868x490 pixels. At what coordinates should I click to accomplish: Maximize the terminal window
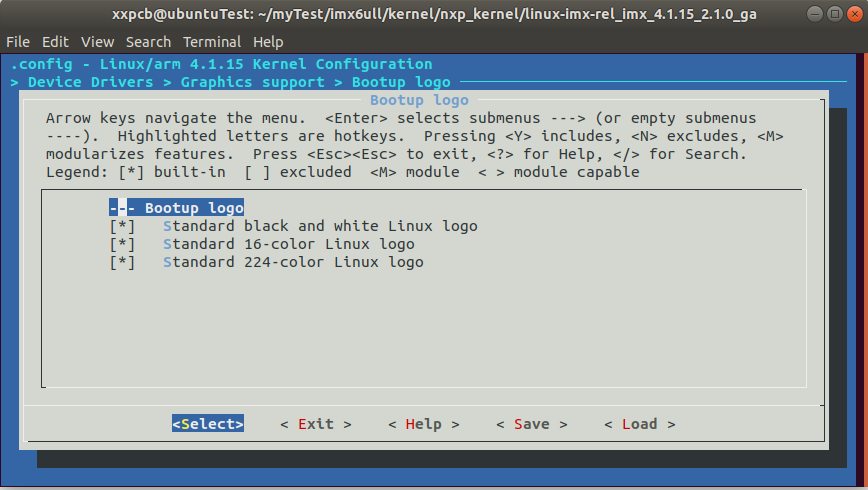click(835, 14)
